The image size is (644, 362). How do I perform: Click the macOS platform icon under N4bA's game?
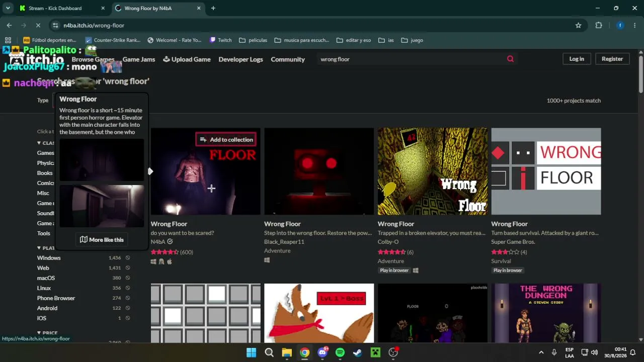pyautogui.click(x=170, y=261)
